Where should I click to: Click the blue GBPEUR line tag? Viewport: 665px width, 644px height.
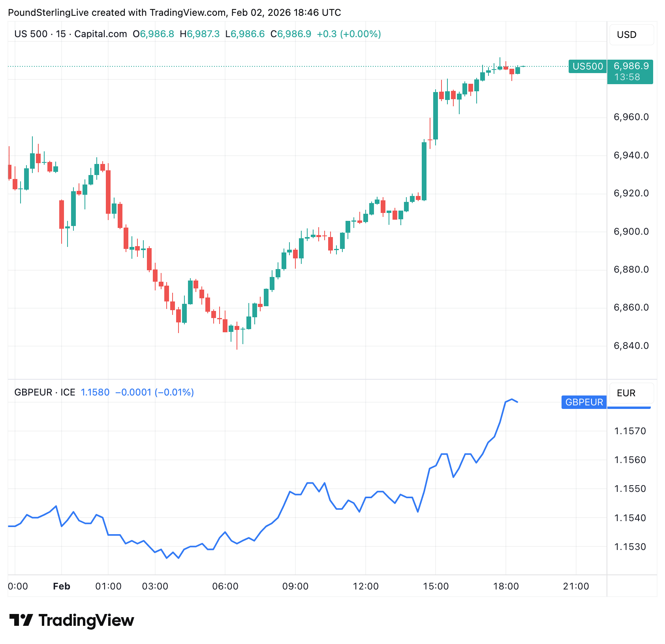point(584,402)
